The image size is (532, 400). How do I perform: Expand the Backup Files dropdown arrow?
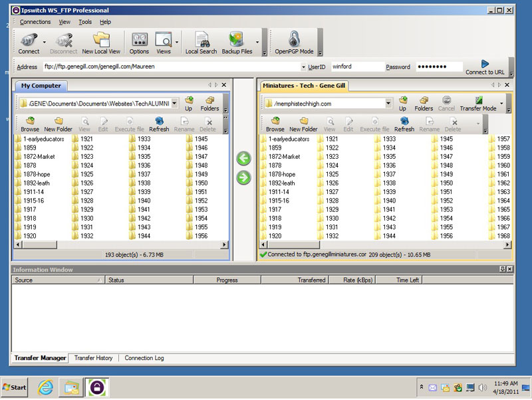click(x=257, y=42)
